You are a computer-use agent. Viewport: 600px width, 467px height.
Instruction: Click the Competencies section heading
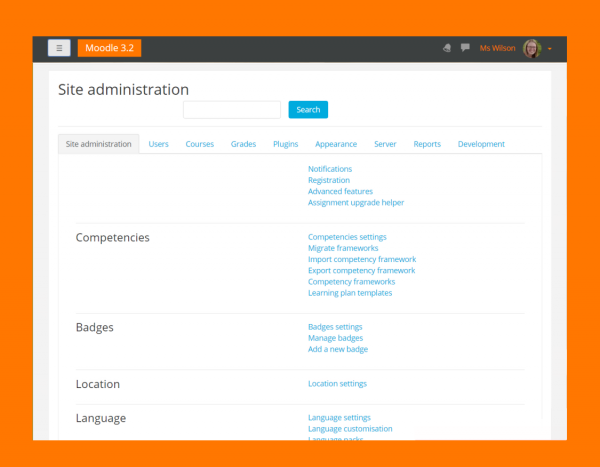112,238
